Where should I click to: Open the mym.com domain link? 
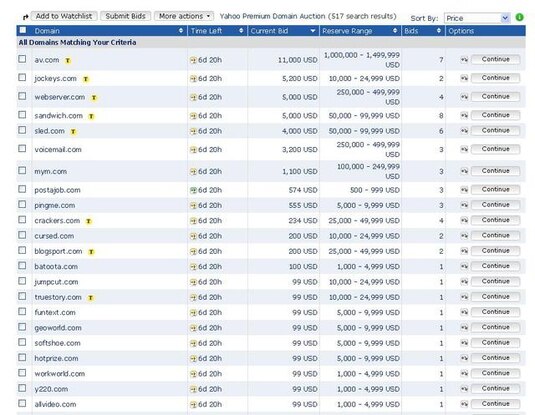coord(50,172)
